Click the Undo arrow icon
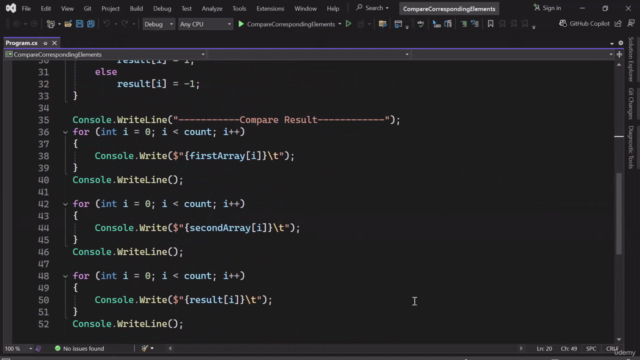640x360 pixels. (107, 24)
